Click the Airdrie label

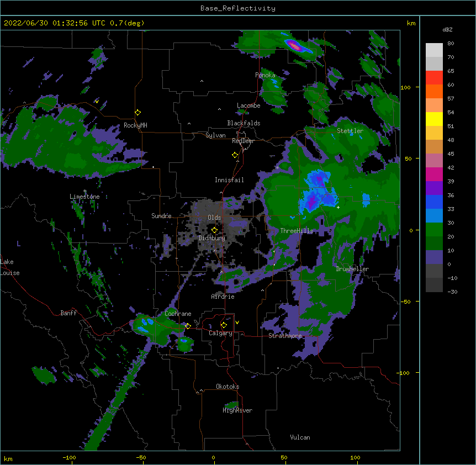coord(223,297)
